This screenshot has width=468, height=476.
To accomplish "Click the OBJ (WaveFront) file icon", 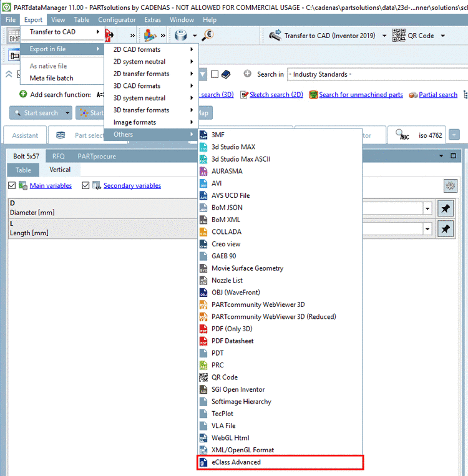I will click(x=203, y=293).
